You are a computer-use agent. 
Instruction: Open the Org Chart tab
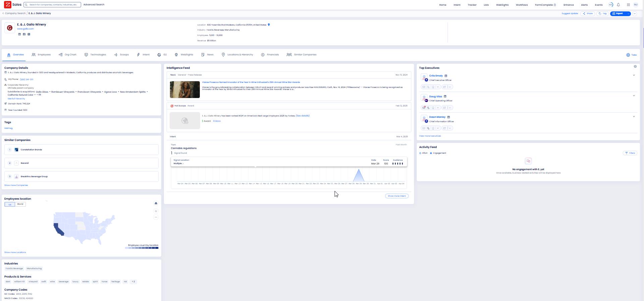coord(67,55)
